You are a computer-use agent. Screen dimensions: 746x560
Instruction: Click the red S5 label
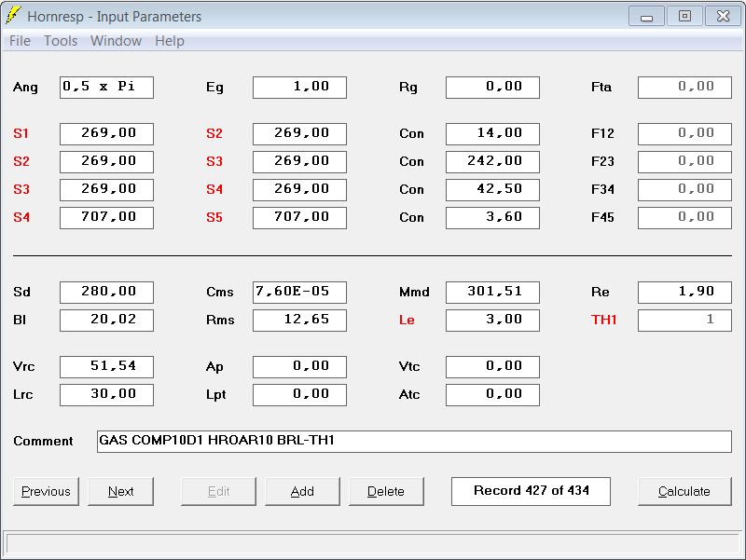coord(214,218)
